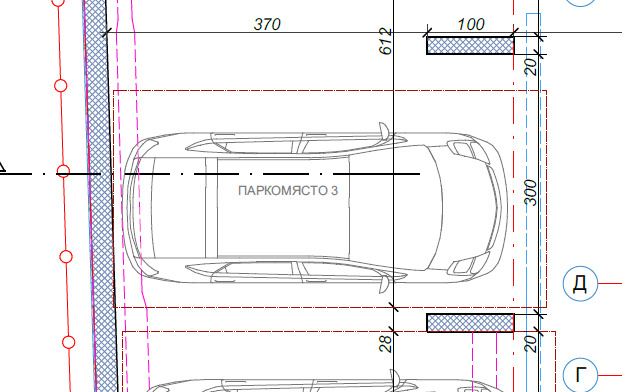Screen dimensions: 622x392
Task: Click the Г grid axis bubble
Action: [580, 375]
